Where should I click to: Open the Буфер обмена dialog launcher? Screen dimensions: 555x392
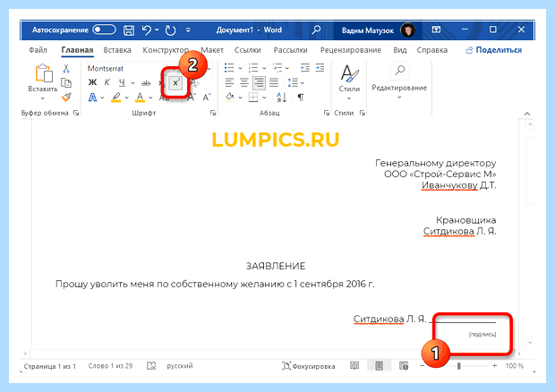(x=76, y=113)
